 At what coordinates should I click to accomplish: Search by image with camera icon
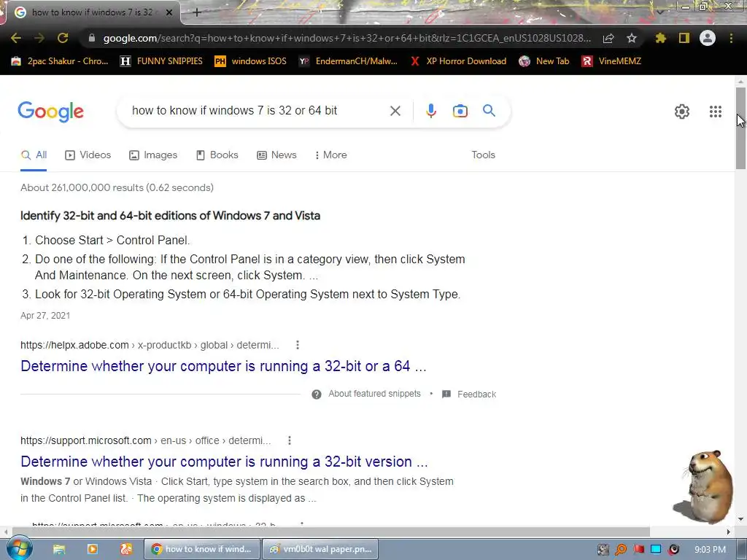point(460,111)
